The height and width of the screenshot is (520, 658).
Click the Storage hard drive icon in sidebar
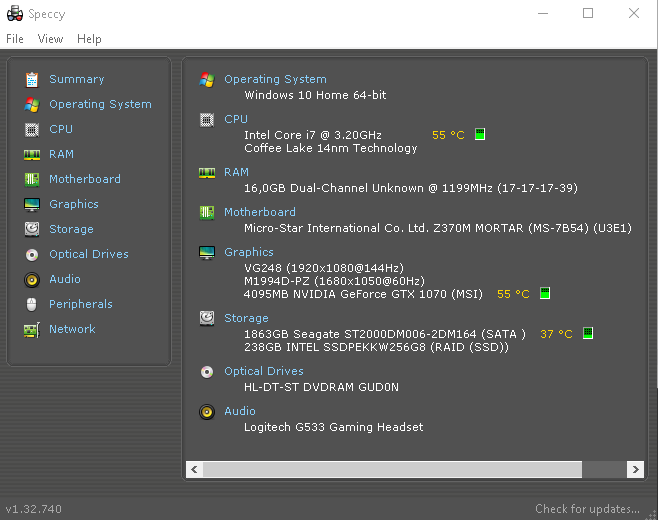(32, 229)
